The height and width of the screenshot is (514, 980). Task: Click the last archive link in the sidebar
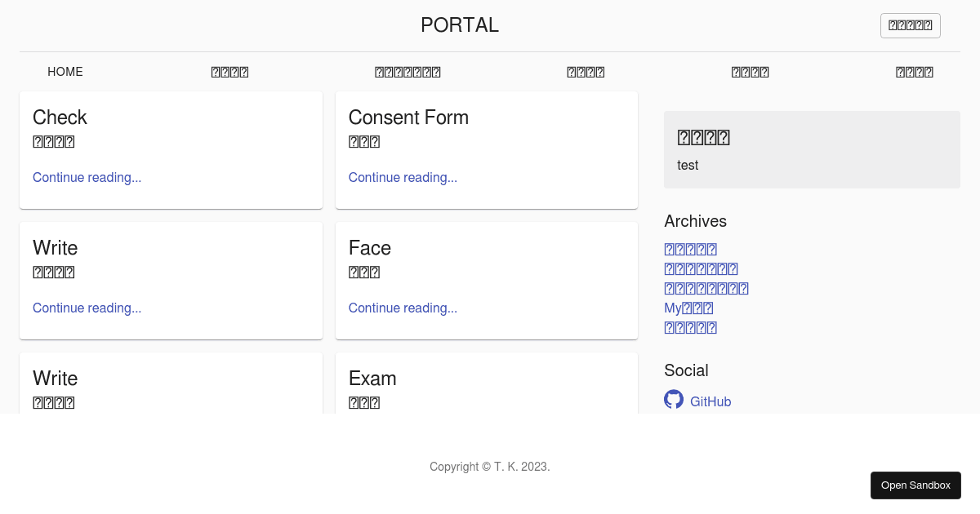point(690,327)
